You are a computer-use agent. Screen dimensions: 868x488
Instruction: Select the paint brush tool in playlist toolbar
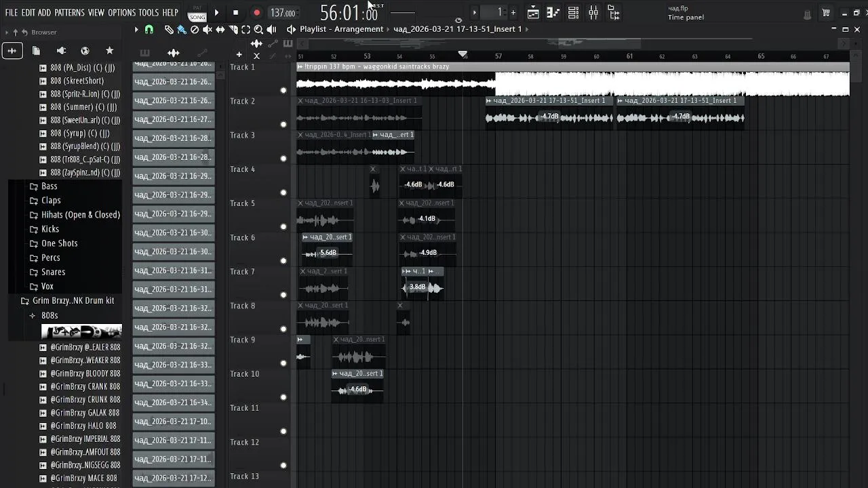click(x=182, y=30)
